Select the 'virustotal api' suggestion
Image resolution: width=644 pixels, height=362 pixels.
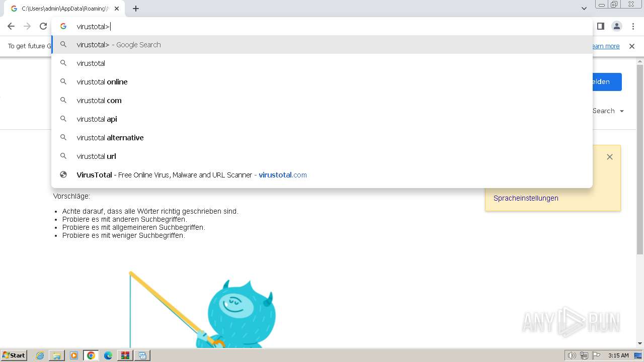pos(322,119)
